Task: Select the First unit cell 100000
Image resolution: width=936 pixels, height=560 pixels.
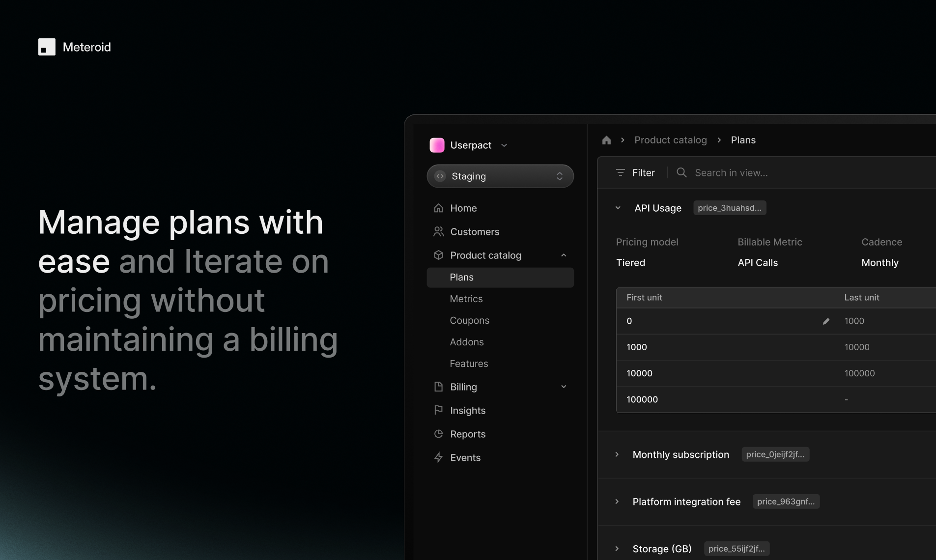Action: pos(642,399)
